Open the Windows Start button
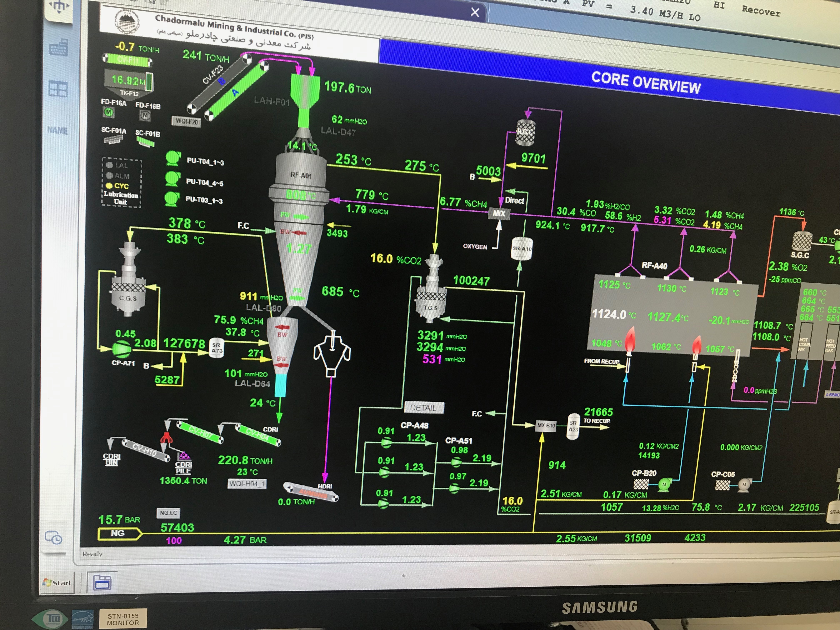This screenshot has height=630, width=840. [x=57, y=582]
